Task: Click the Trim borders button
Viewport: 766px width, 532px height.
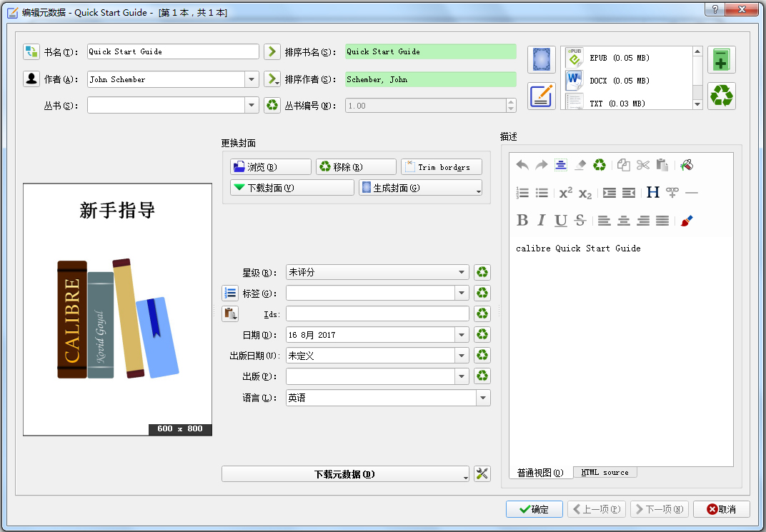Action: coord(442,167)
